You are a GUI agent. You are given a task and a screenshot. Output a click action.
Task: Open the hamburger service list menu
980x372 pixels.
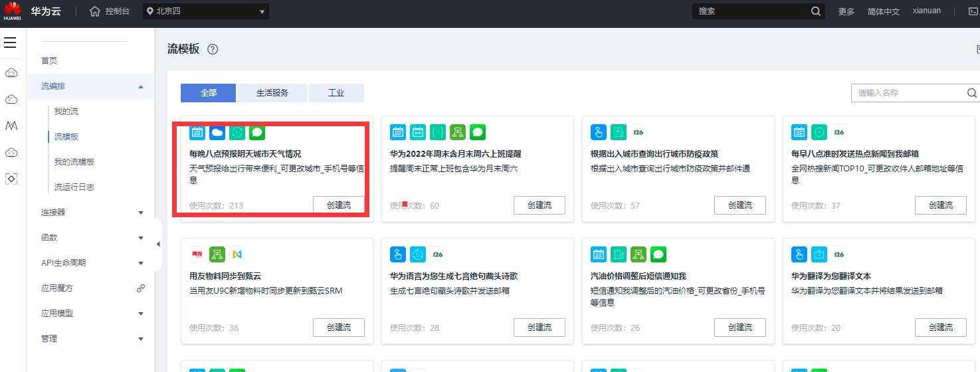[x=10, y=43]
